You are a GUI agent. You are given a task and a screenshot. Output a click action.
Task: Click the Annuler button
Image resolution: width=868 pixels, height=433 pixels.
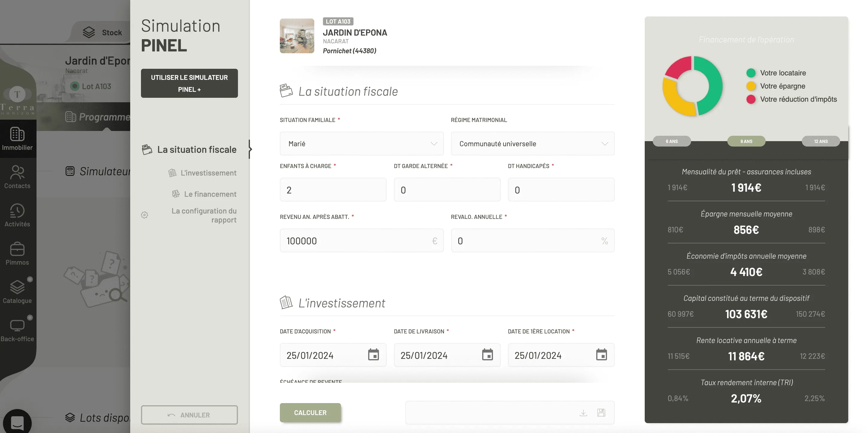tap(189, 415)
